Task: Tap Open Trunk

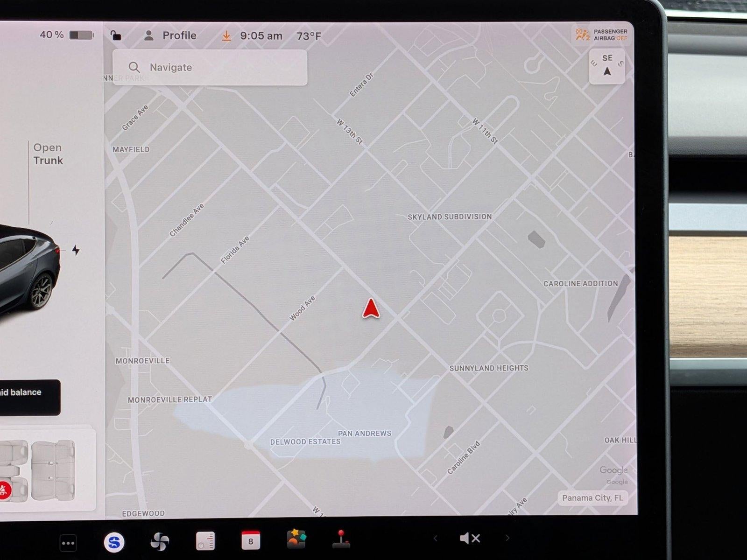Action: [x=48, y=154]
